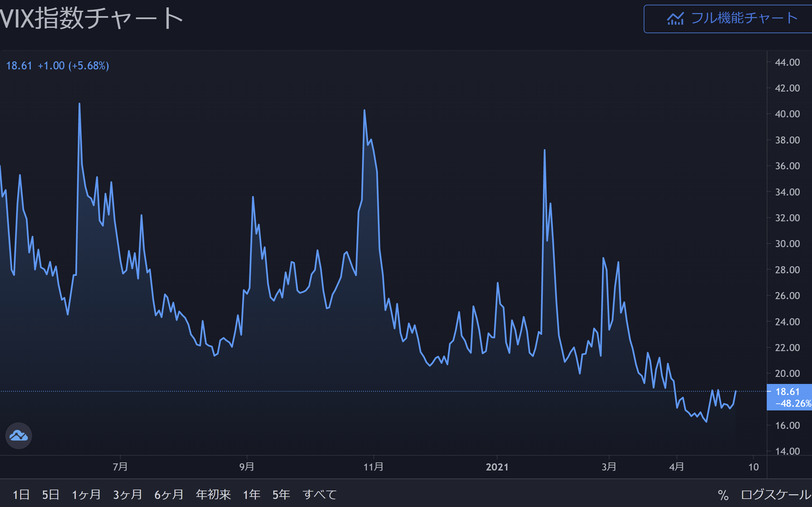Click the 18.61 current price label on axis
The height and width of the screenshot is (507, 812).
coord(788,392)
